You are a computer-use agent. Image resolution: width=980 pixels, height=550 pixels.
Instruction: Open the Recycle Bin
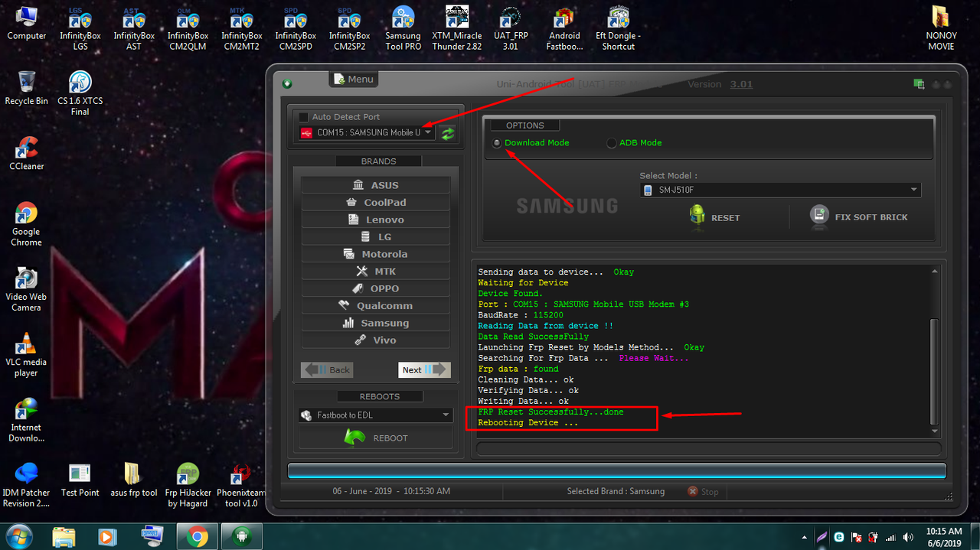tap(26, 88)
